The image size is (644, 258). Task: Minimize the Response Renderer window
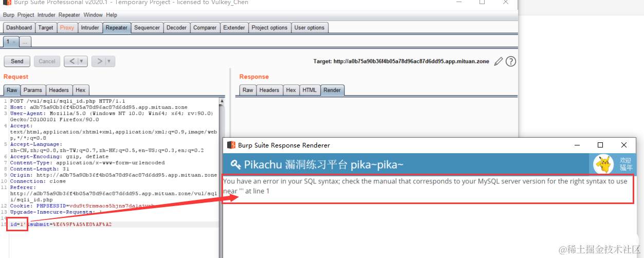click(576, 145)
